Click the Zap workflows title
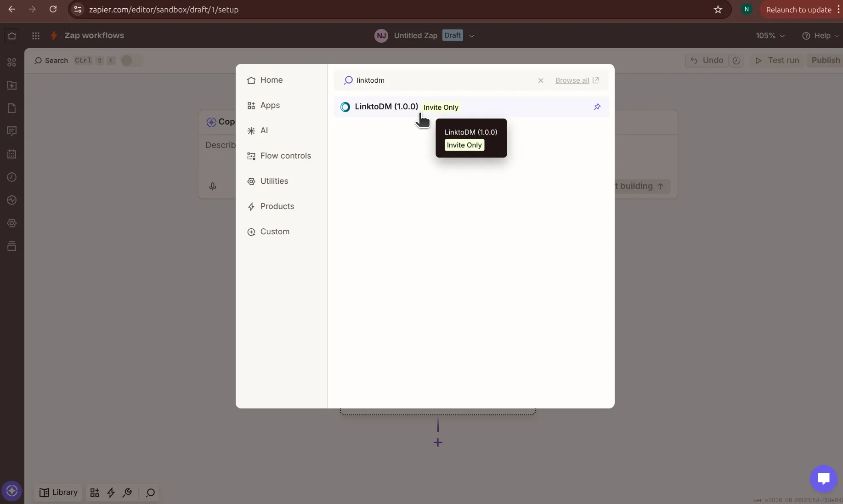The image size is (843, 504). click(x=94, y=35)
